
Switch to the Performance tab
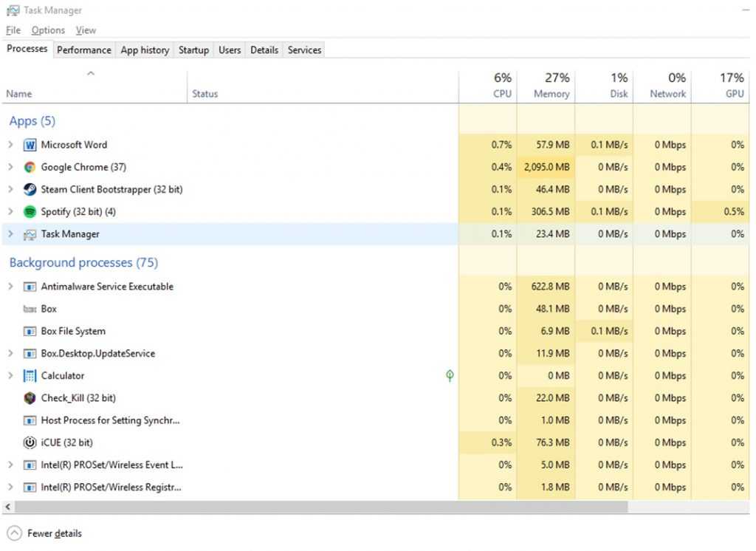pyautogui.click(x=84, y=50)
